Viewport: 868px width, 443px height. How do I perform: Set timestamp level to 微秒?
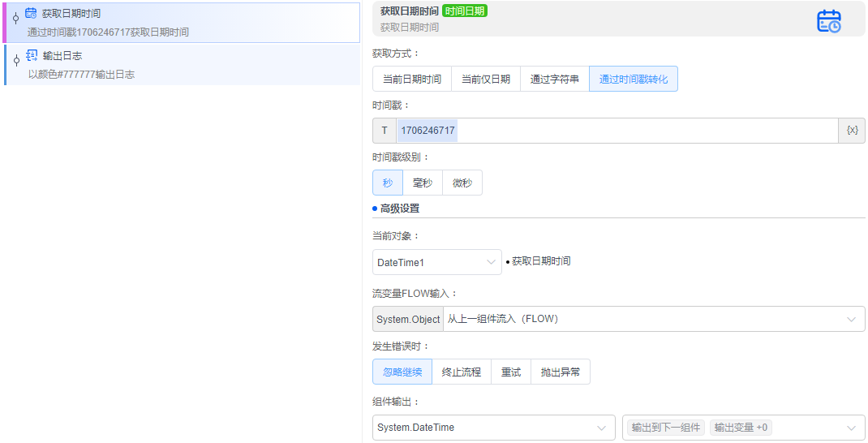(x=462, y=183)
